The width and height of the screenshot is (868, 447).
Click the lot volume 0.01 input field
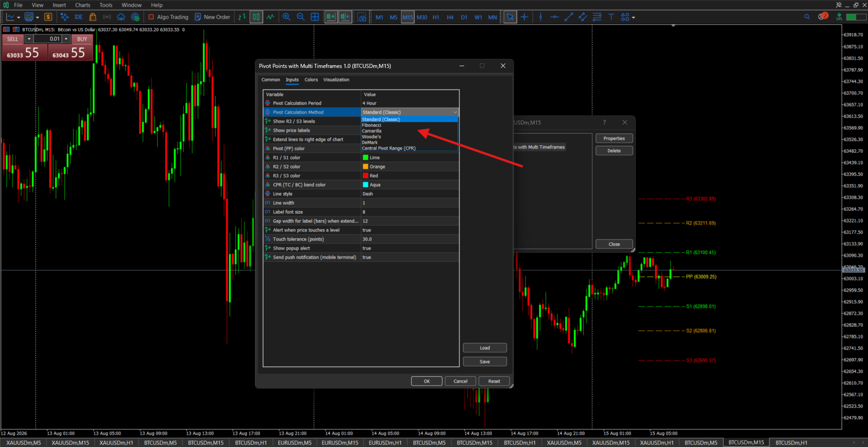[x=47, y=39]
